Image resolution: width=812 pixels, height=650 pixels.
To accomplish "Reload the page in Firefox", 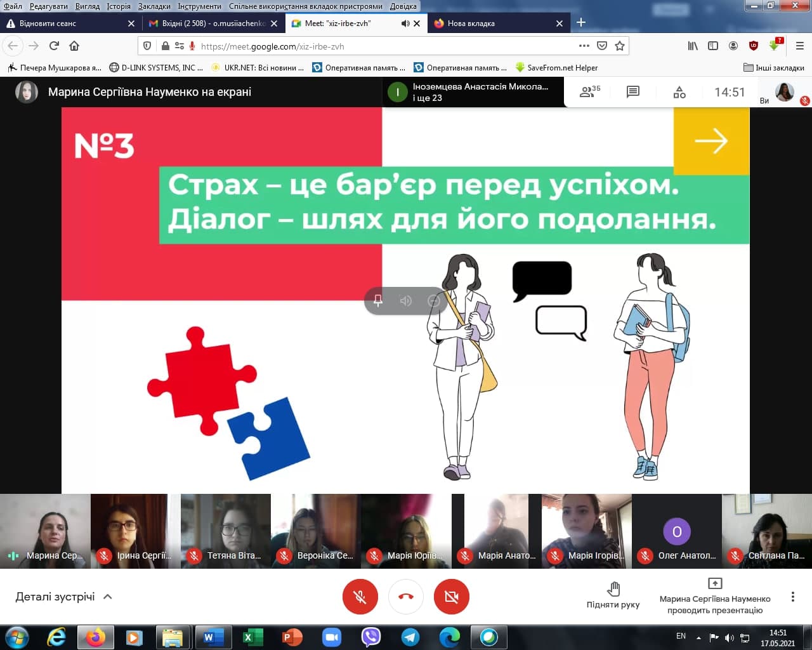I will (x=54, y=46).
